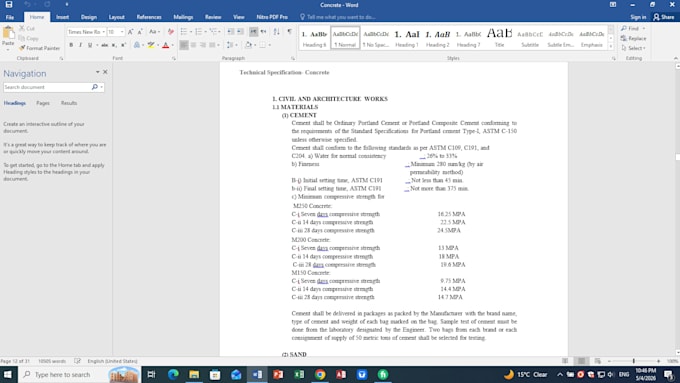680x383 pixels.
Task: Switch Navigation pane to Pages
Action: tap(42, 103)
